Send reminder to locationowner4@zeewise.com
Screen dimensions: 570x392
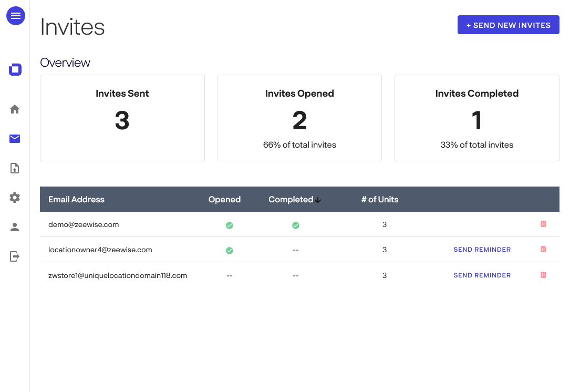pos(482,249)
